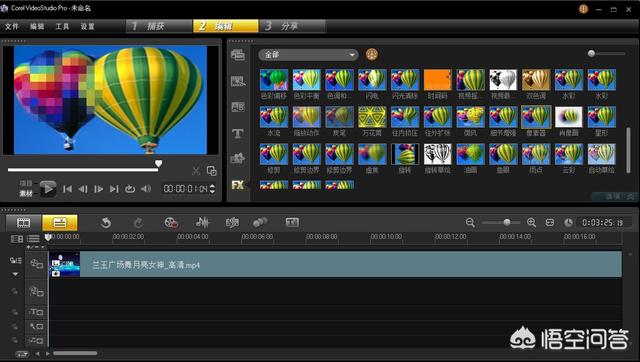Image resolution: width=640 pixels, height=362 pixels.
Task: Click the music track button
Action: [x=36, y=340]
